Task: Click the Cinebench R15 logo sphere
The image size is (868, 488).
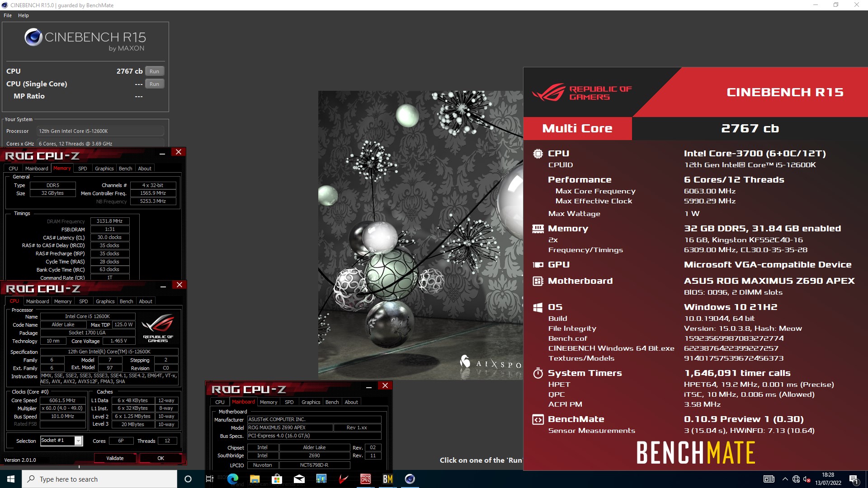Action: coord(33,37)
